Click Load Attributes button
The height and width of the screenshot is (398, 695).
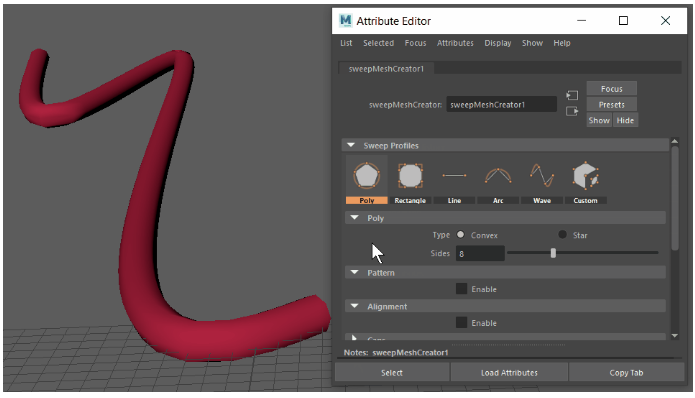point(509,373)
